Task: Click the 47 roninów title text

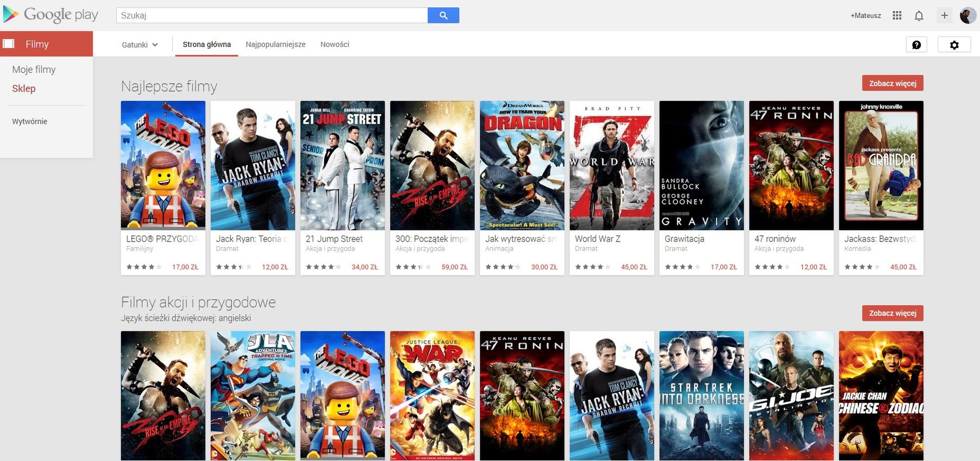Action: [x=775, y=239]
